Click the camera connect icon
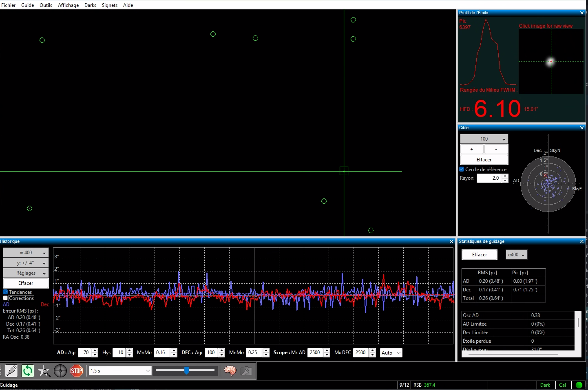The image size is (588, 390). coord(11,371)
